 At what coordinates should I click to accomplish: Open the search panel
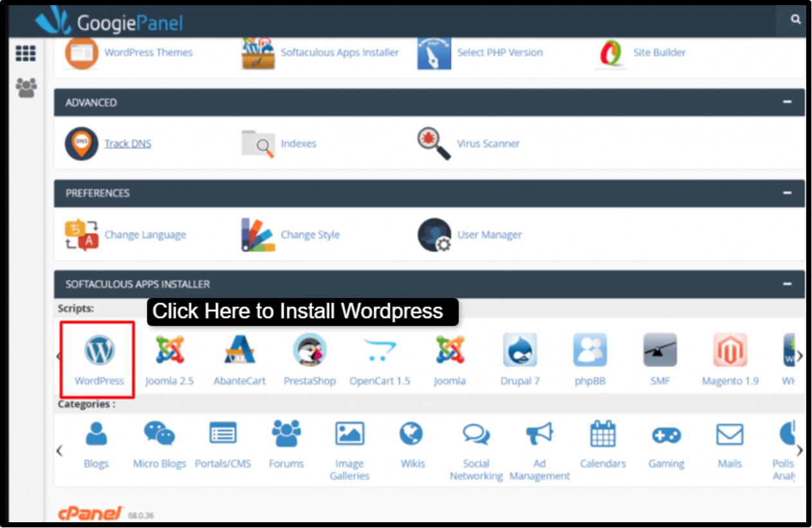tap(796, 19)
